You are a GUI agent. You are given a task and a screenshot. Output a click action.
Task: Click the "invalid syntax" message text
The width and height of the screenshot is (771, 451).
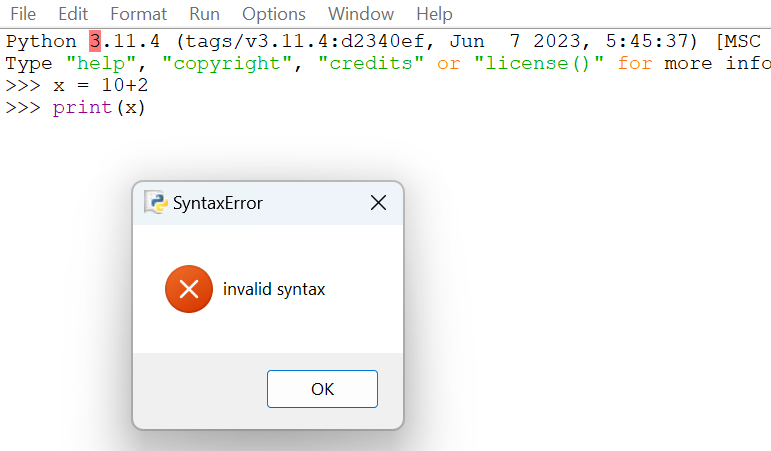[x=274, y=290]
